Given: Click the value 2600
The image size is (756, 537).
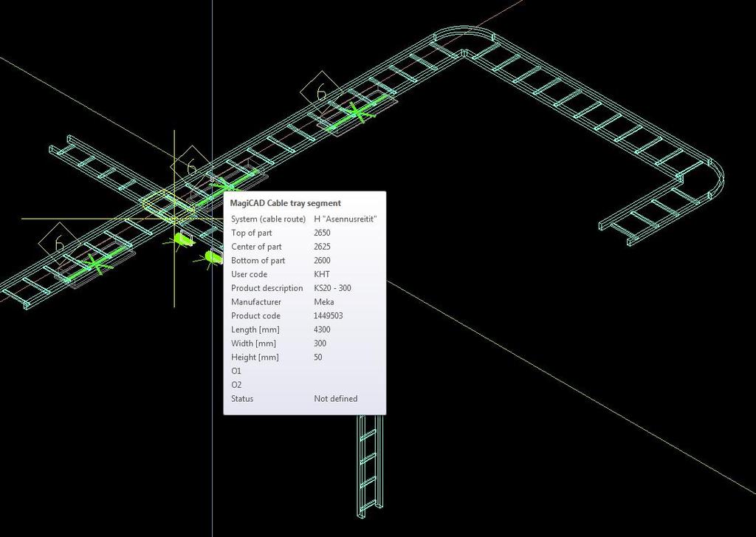Looking at the screenshot, I should (322, 261).
